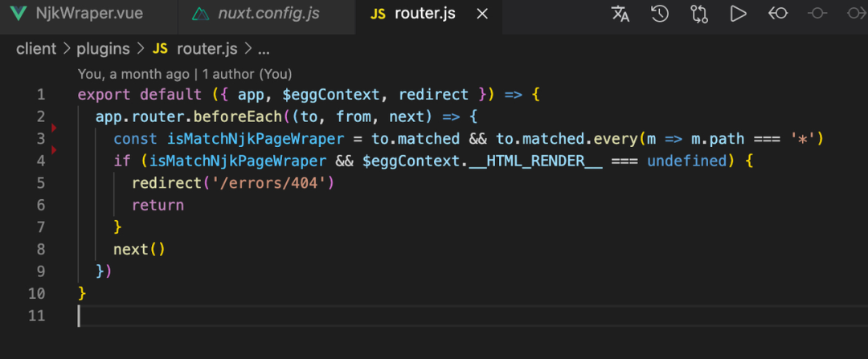Go to previous change arrow icon
Screen dimensions: 868x359
pos(777,14)
